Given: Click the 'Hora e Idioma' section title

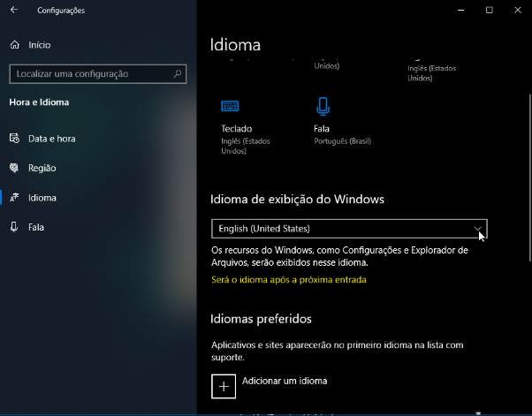Looking at the screenshot, I should tap(39, 102).
